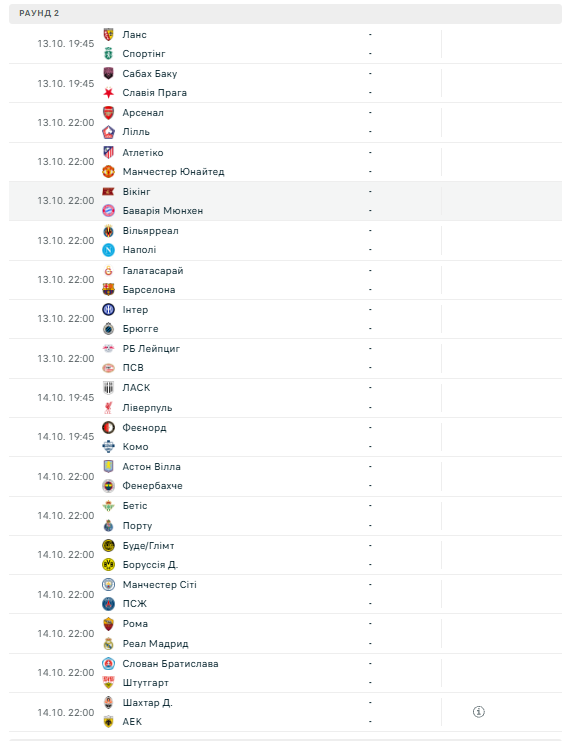
Task: Click the ПСЖ club emblem
Action: coord(108,603)
